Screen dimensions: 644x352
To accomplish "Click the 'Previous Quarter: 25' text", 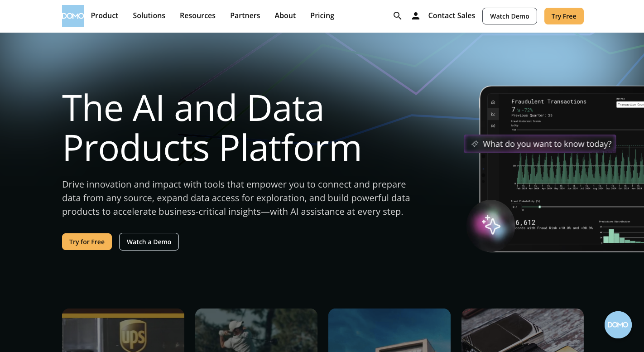I will [x=532, y=116].
